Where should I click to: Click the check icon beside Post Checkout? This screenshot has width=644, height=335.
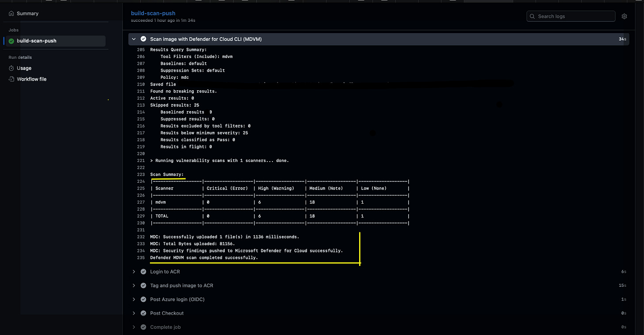click(x=143, y=313)
